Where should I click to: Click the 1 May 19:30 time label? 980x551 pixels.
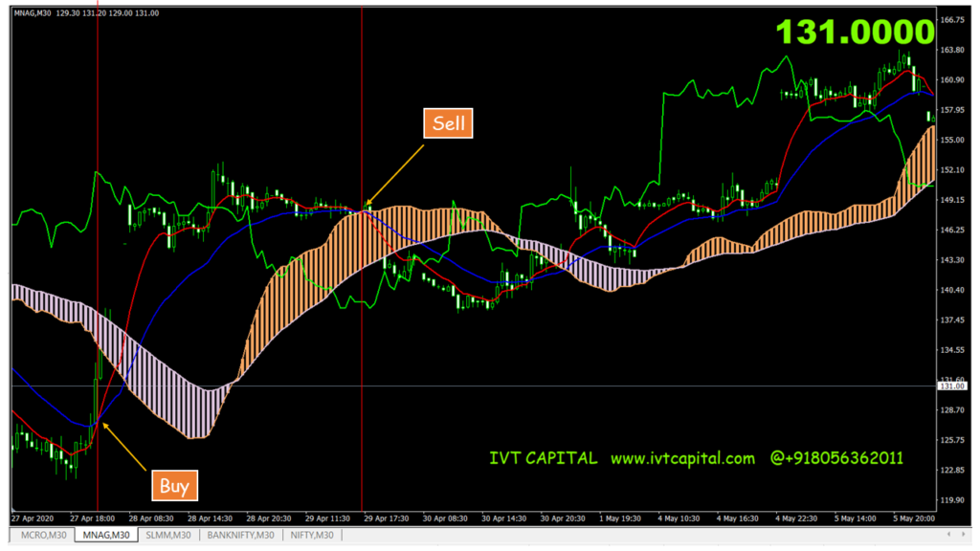620,518
